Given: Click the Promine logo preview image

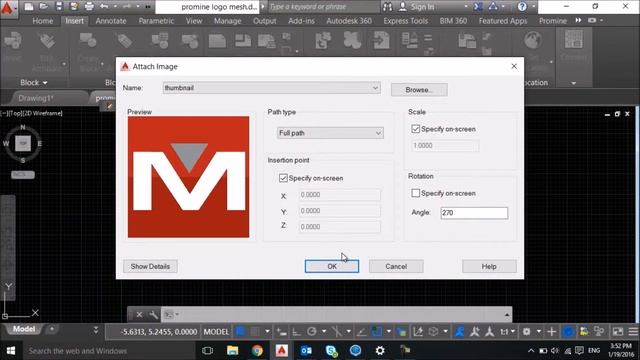Looking at the screenshot, I should (188, 177).
